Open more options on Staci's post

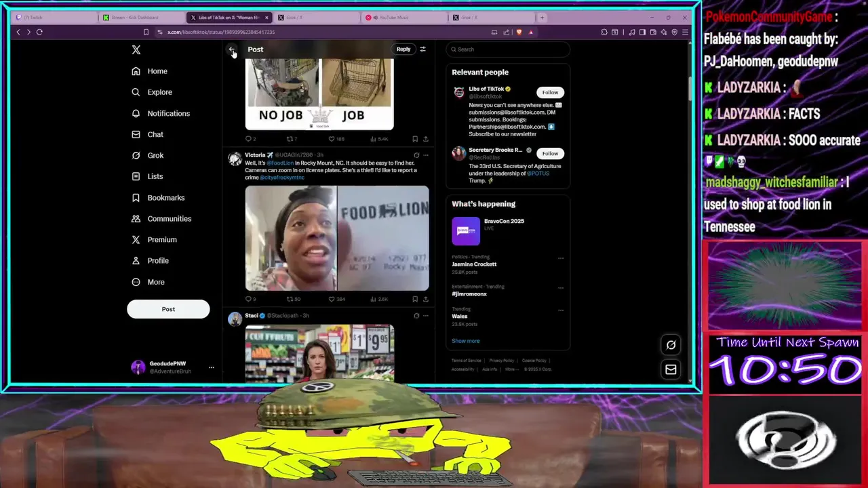tap(426, 316)
